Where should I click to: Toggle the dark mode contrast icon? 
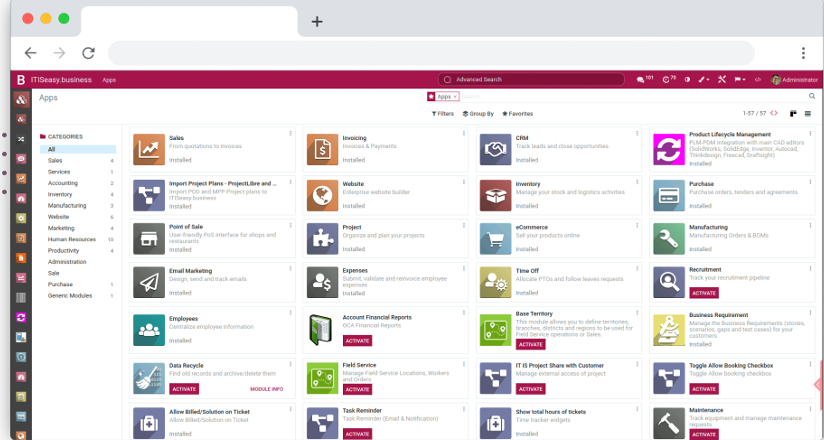point(687,79)
